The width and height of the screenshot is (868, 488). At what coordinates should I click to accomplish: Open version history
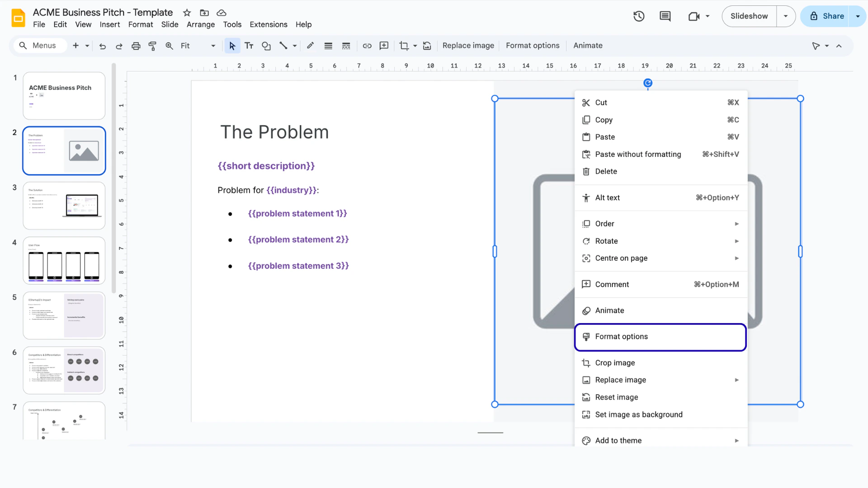[x=638, y=16]
